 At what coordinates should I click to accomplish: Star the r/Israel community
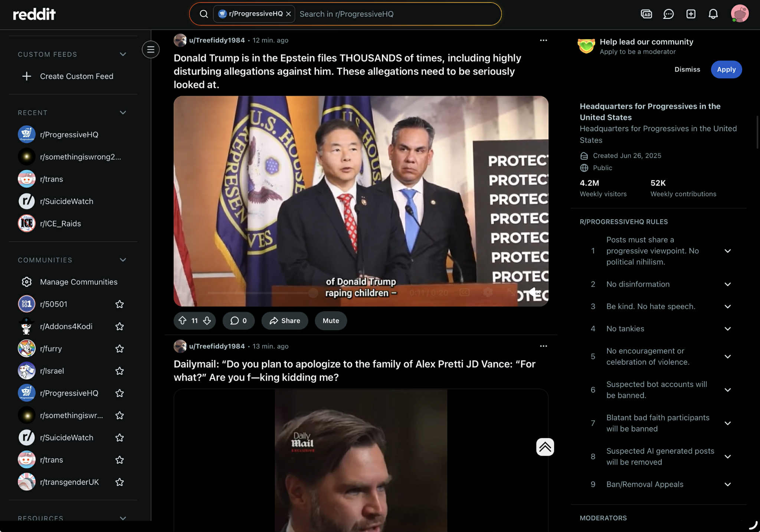[x=119, y=371]
